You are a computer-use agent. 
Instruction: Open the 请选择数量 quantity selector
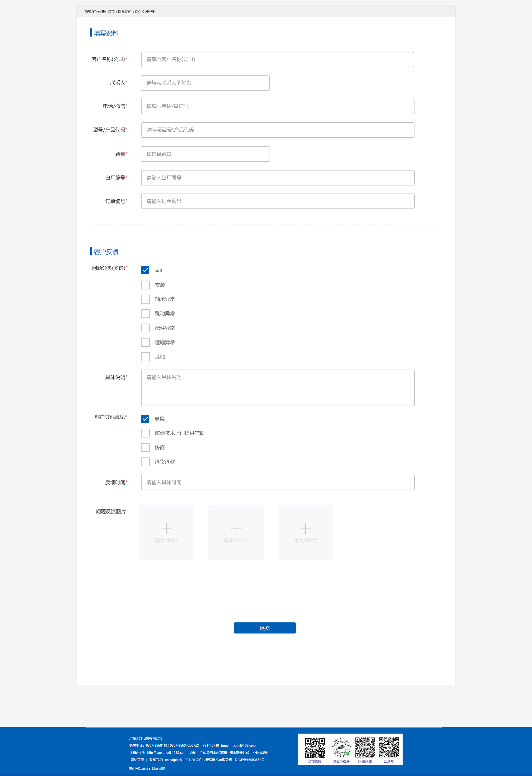click(x=205, y=154)
